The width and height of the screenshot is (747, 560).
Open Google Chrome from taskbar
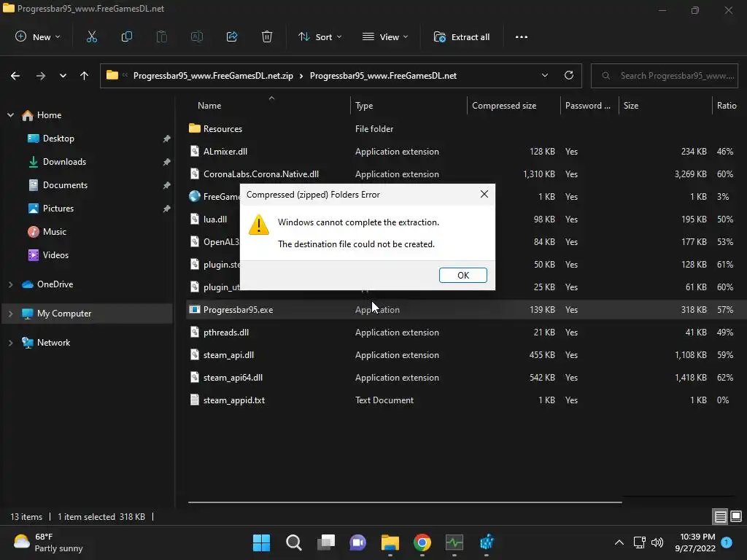[422, 542]
